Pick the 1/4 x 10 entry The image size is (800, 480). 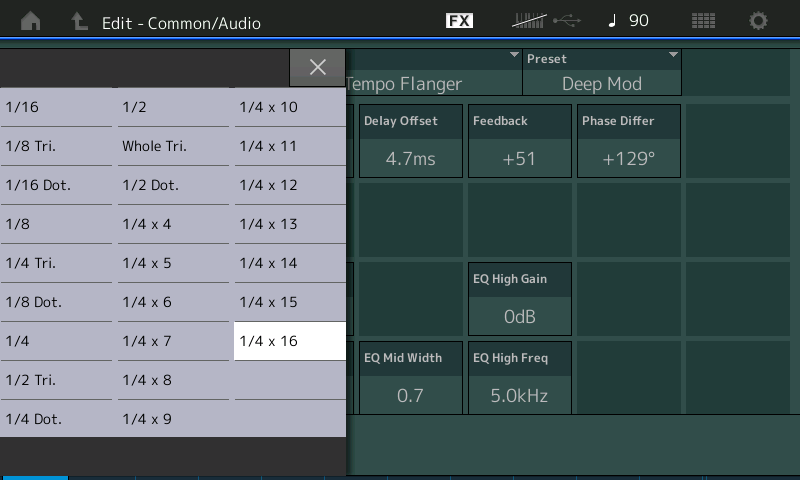pyautogui.click(x=290, y=107)
